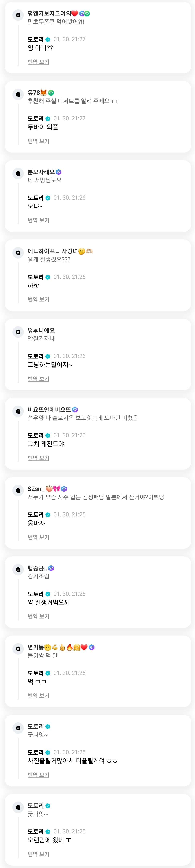The height and width of the screenshot is (868, 195).
Task: Show translation for the 웅마쟈 reply
Action: [38, 537]
